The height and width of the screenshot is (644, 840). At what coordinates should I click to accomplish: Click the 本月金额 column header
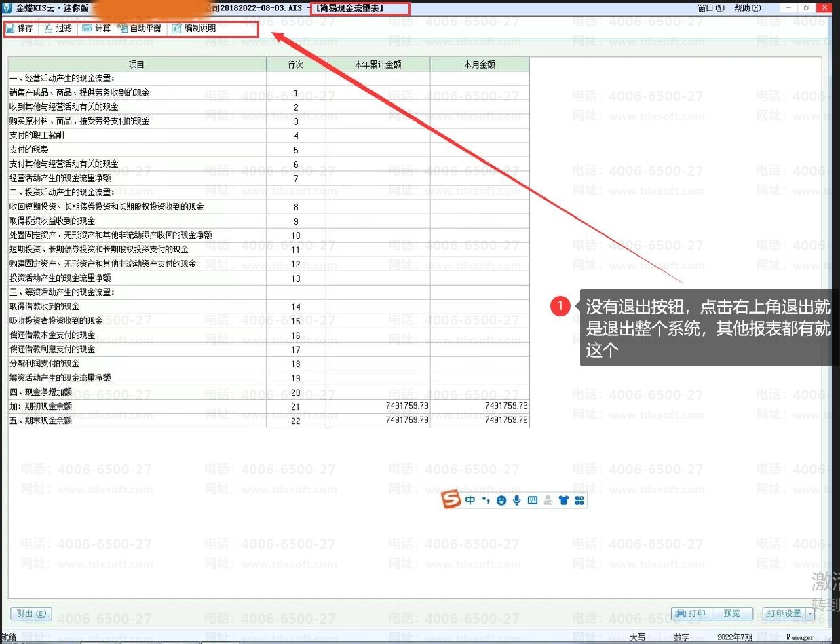(480, 64)
